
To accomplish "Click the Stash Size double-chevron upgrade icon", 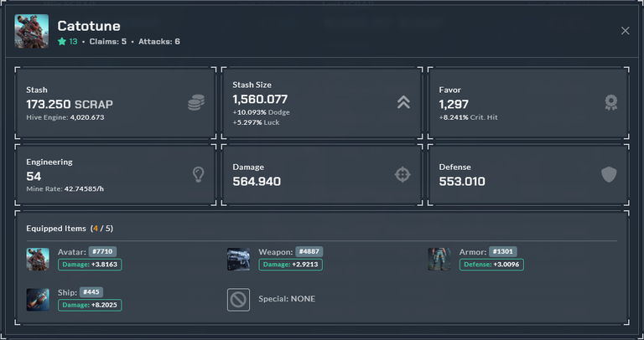I will pos(403,102).
